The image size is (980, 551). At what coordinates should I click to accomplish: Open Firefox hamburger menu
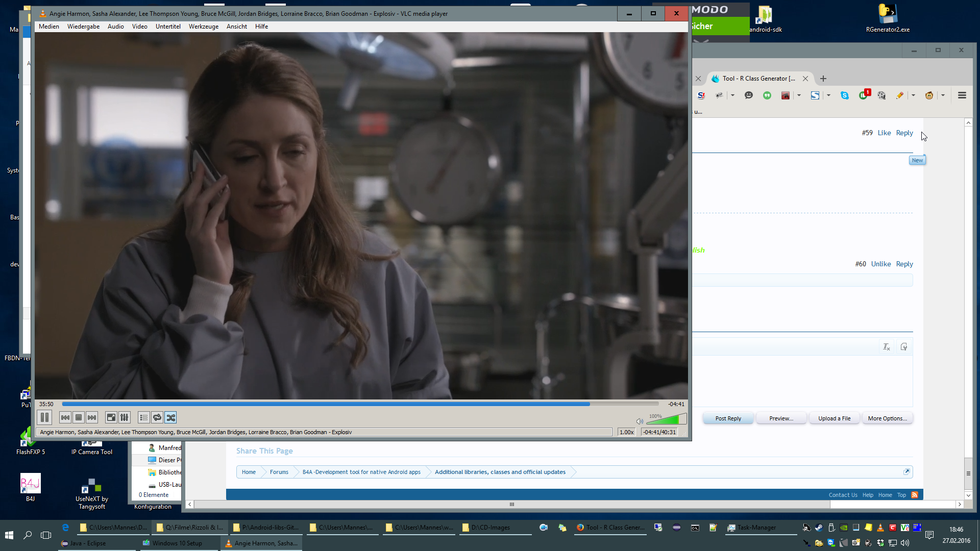tap(962, 95)
